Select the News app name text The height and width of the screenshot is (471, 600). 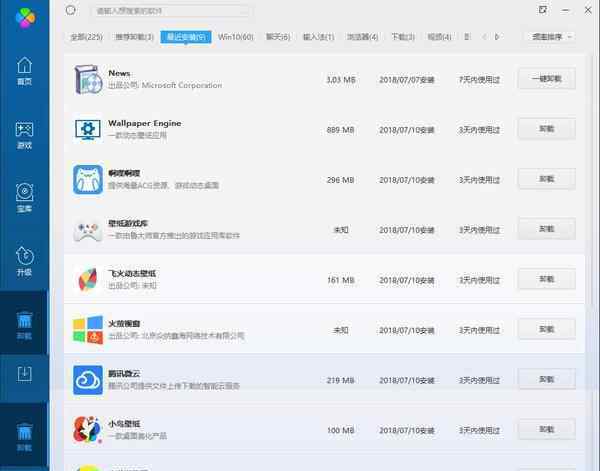pos(119,73)
